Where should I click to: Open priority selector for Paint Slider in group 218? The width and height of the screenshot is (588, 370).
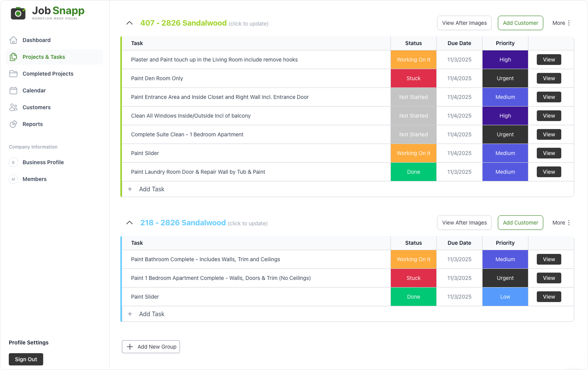pos(505,297)
